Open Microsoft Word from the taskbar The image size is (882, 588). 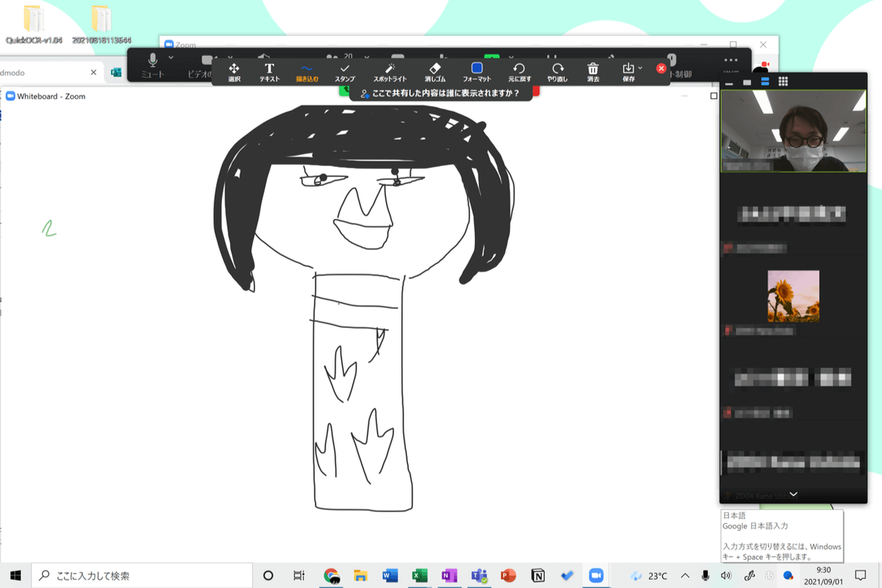pos(390,576)
